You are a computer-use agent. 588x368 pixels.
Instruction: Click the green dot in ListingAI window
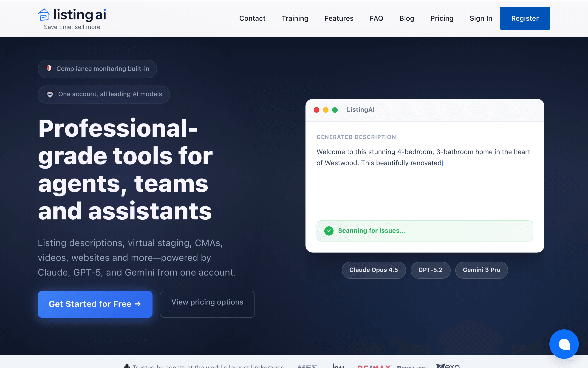point(335,110)
